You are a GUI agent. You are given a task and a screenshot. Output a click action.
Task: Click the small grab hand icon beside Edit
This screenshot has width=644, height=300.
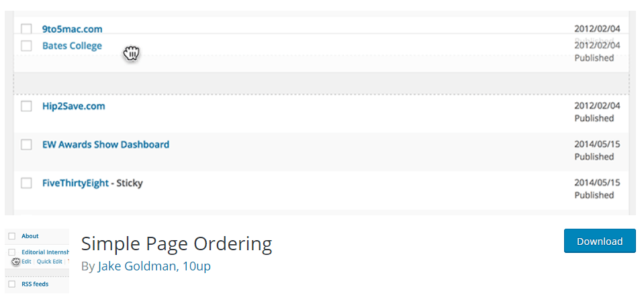click(x=15, y=262)
